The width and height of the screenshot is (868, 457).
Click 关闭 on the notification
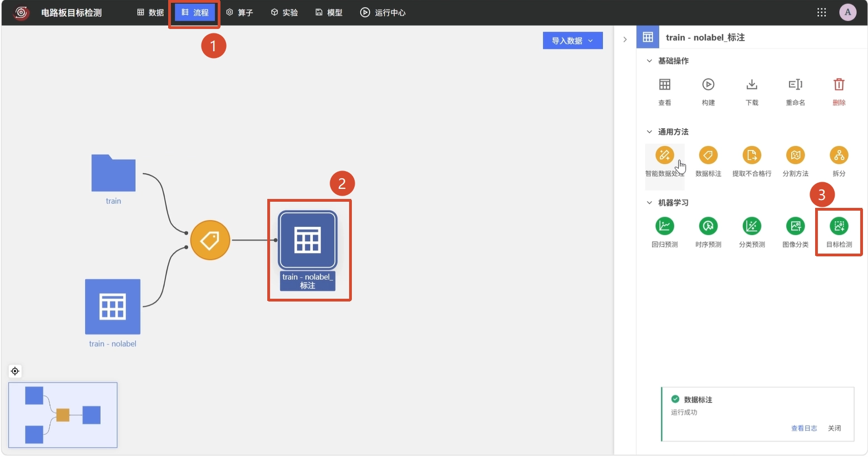pos(834,428)
